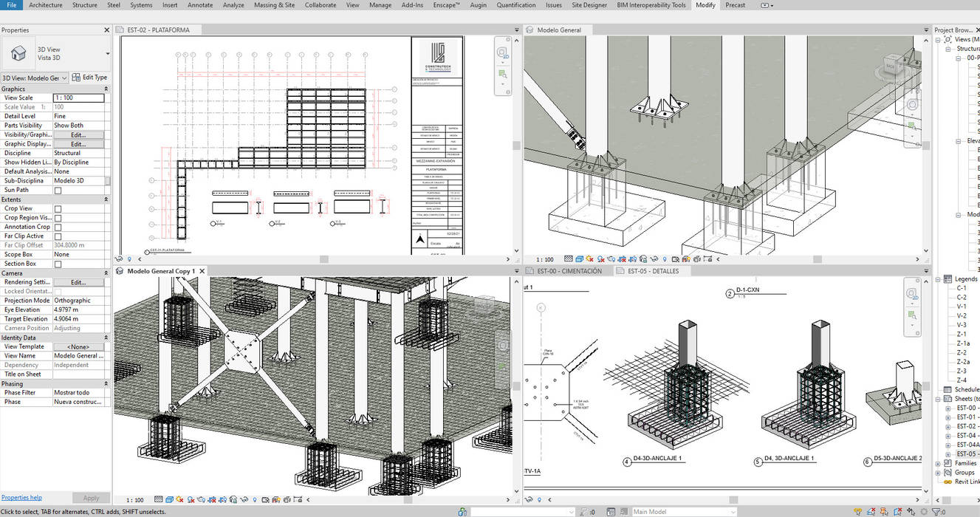Toggle Select Pinned Elements icon in status bar
This screenshot has height=517, width=980.
[x=884, y=511]
